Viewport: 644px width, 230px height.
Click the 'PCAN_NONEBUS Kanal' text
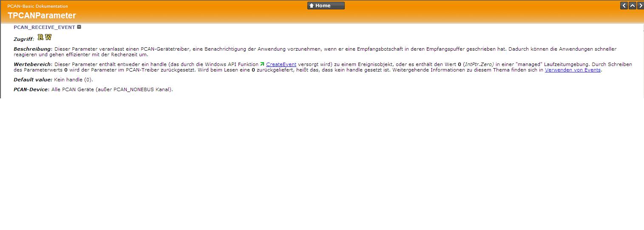pyautogui.click(x=142, y=89)
